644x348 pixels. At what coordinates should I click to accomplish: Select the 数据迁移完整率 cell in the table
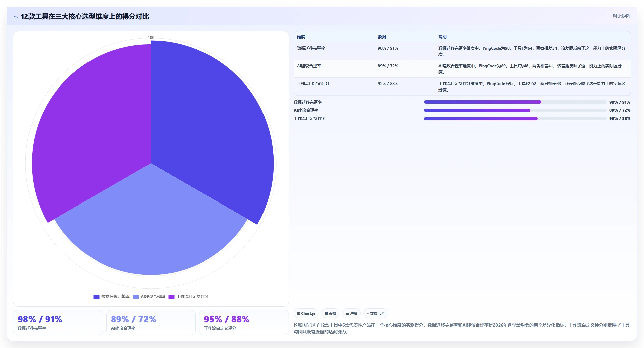(x=311, y=48)
